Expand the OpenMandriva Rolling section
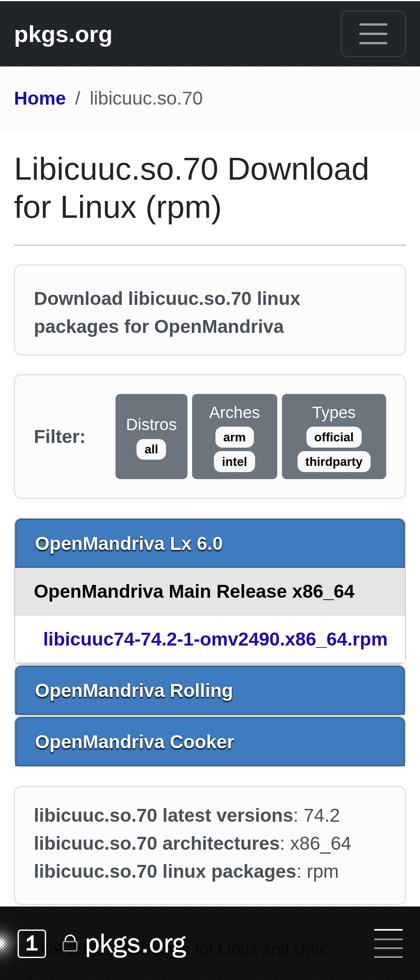Viewport: 420px width, 980px height. 210,690
